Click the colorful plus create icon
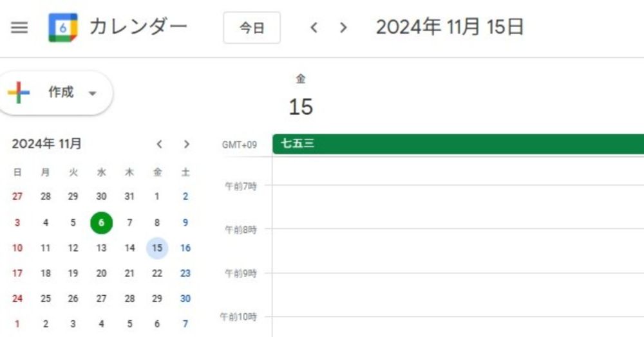The height and width of the screenshot is (337, 644). (19, 93)
